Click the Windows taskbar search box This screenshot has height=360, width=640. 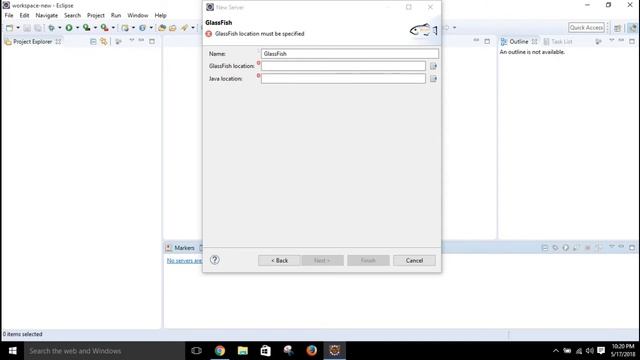tap(104, 351)
